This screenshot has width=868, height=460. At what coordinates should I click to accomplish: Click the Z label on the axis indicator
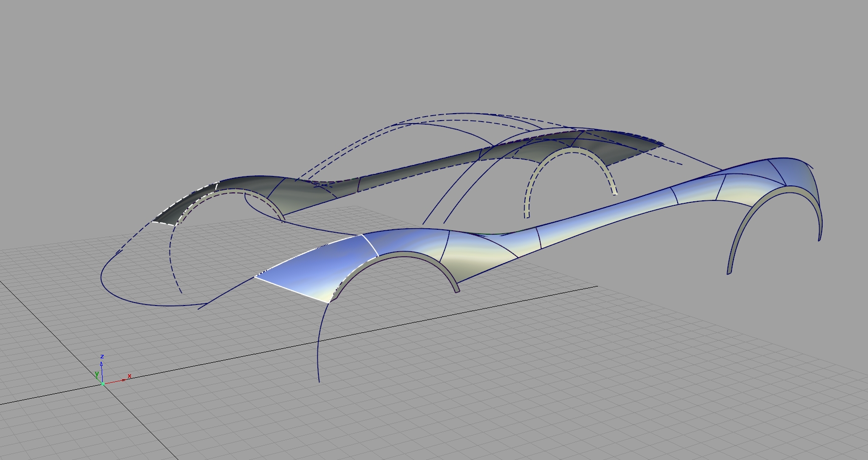(x=102, y=357)
